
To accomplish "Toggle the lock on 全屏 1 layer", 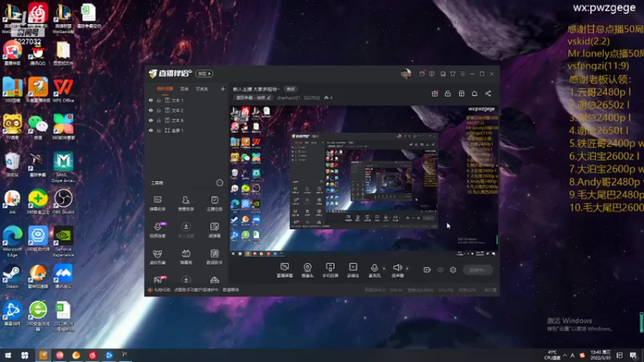I will click(x=159, y=130).
